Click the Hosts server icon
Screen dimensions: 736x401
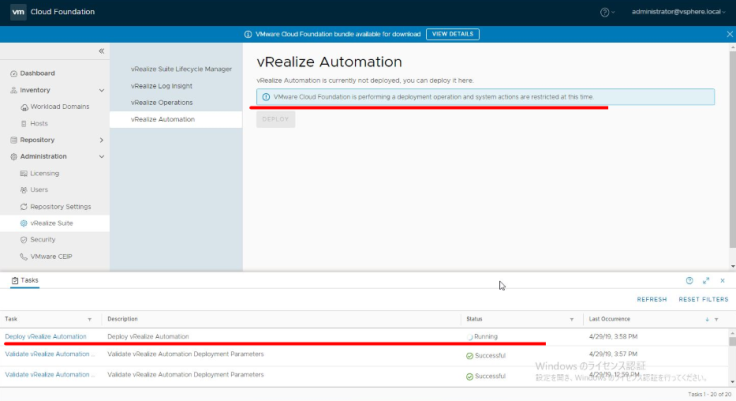pos(23,123)
